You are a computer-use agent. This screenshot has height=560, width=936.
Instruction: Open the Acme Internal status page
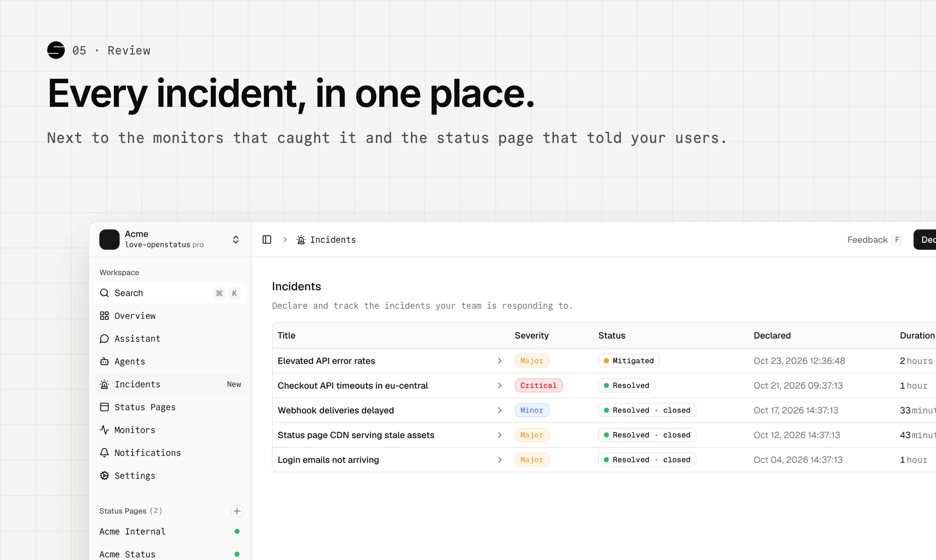click(170, 531)
